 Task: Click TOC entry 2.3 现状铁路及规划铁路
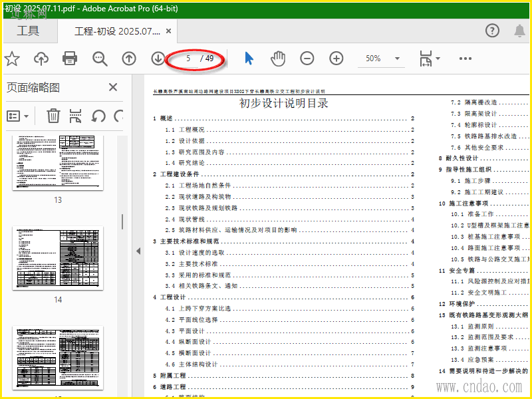290,207
